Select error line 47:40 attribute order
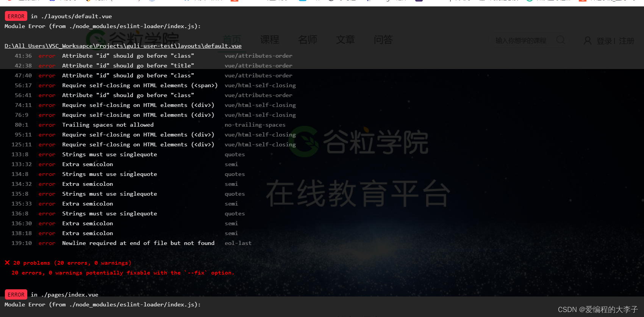This screenshot has height=317, width=644. (153, 75)
